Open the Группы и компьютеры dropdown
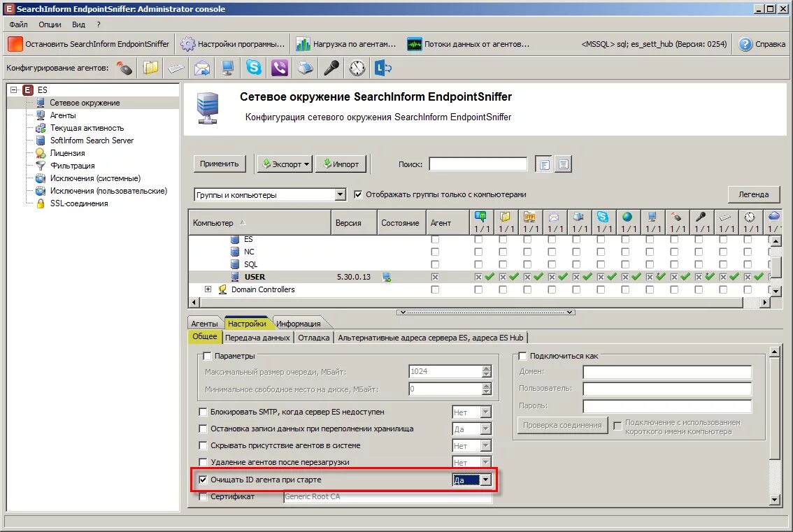The image size is (793, 532). click(341, 195)
